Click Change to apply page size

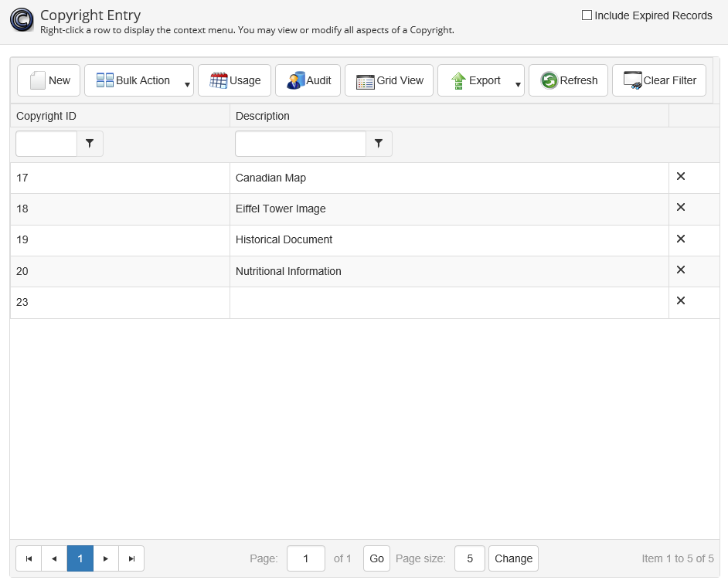(513, 558)
